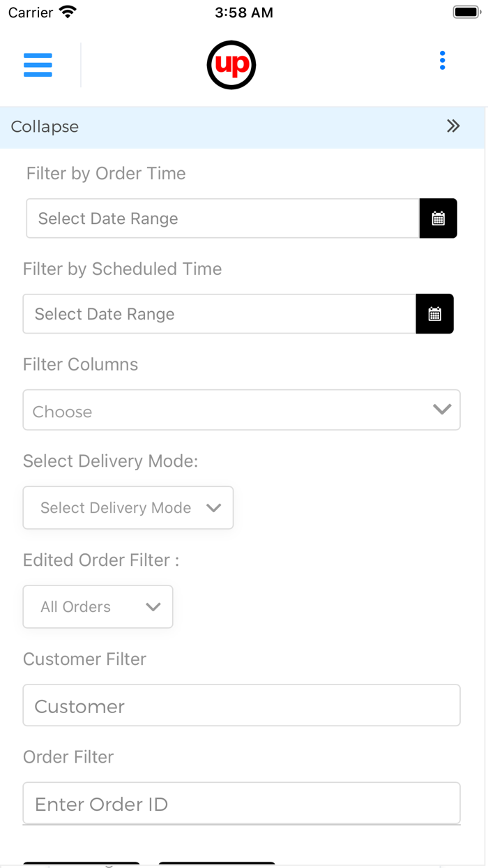The image size is (488, 868).
Task: Click the Enter Order ID field
Action: (241, 804)
